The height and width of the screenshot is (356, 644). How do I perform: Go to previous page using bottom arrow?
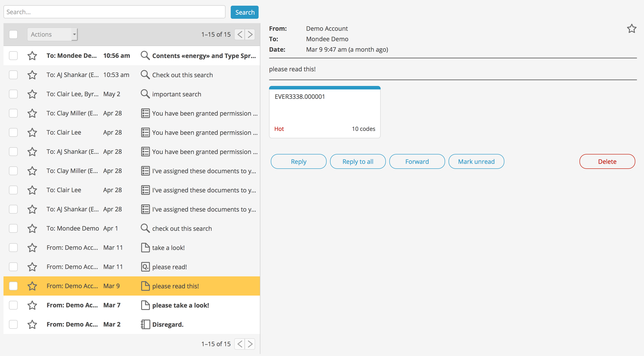pyautogui.click(x=239, y=344)
